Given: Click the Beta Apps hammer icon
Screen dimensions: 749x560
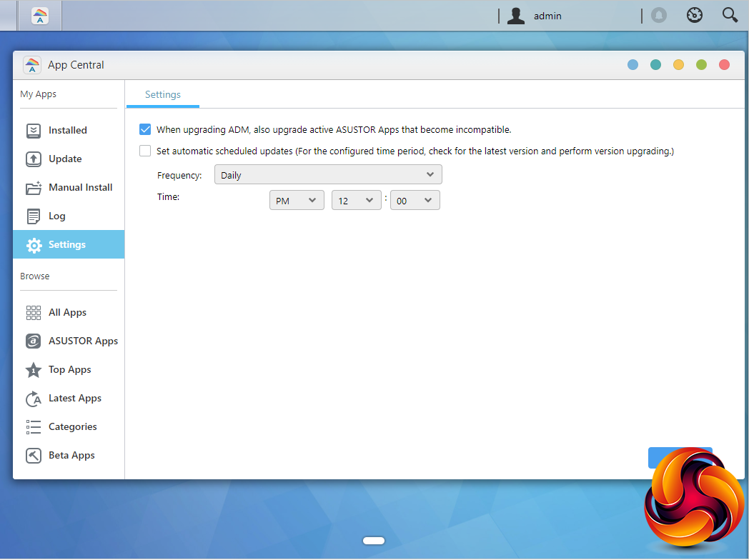Looking at the screenshot, I should tap(34, 456).
